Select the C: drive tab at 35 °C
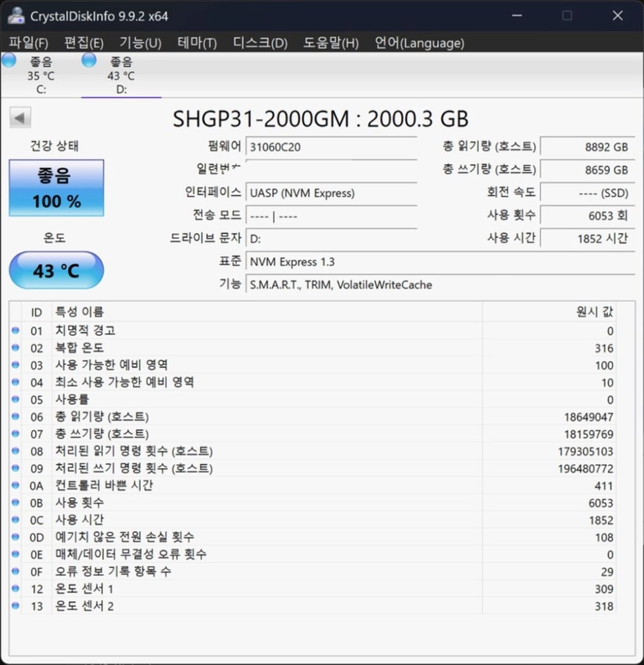The width and height of the screenshot is (644, 665). click(x=40, y=75)
